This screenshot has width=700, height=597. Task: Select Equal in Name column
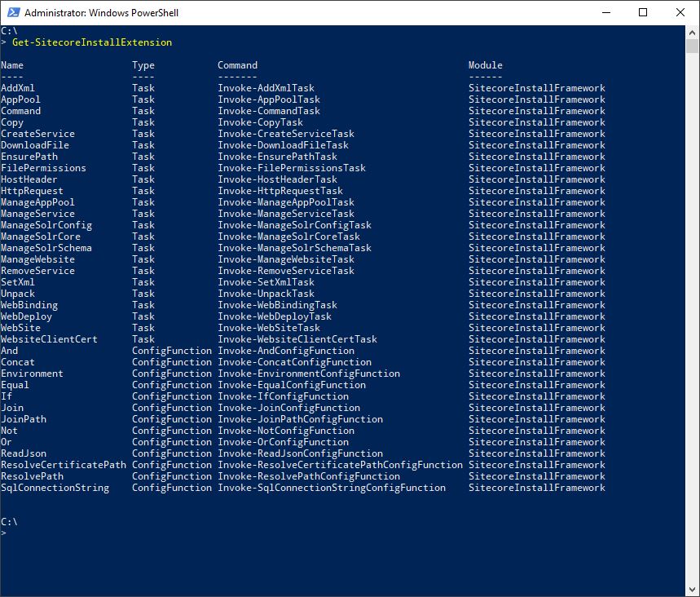[15, 385]
